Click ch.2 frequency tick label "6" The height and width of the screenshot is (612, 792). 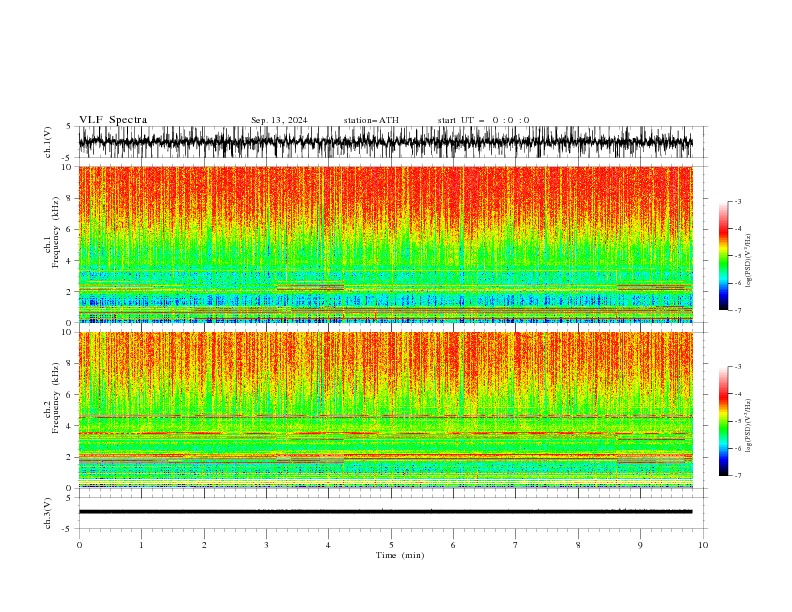coord(70,395)
